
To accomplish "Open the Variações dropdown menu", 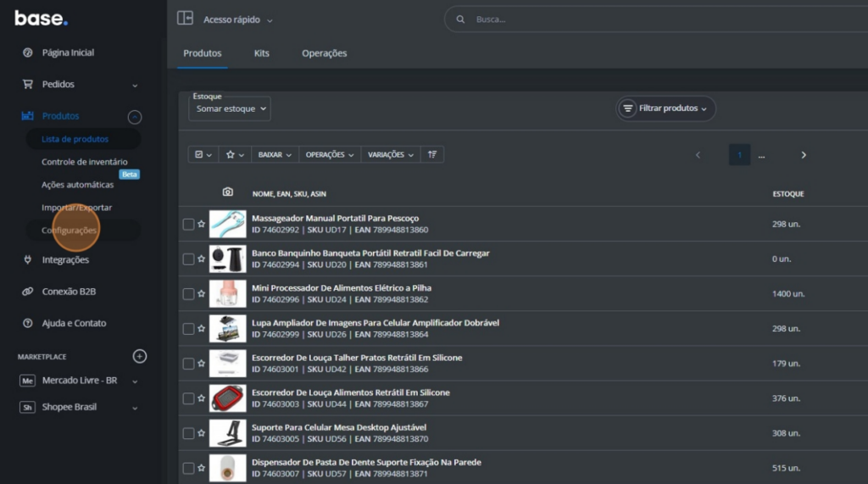I will tap(391, 155).
